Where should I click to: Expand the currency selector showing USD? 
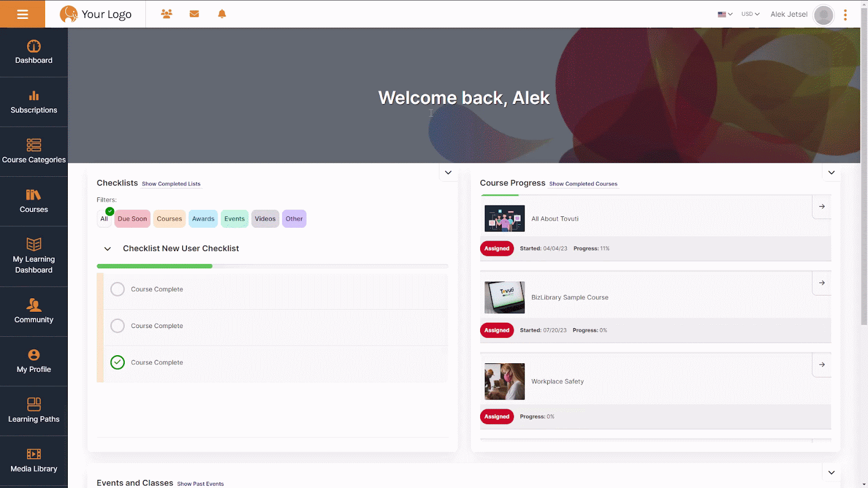click(x=750, y=14)
